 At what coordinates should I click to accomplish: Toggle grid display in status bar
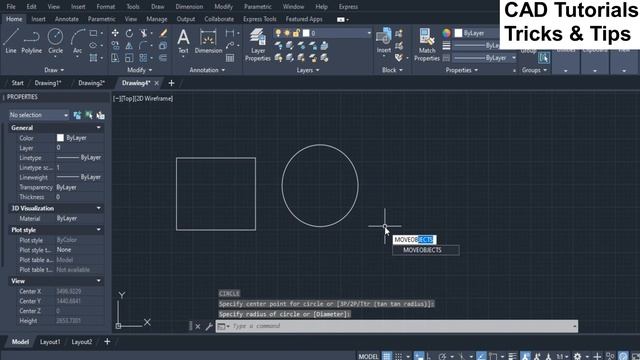click(x=386, y=356)
